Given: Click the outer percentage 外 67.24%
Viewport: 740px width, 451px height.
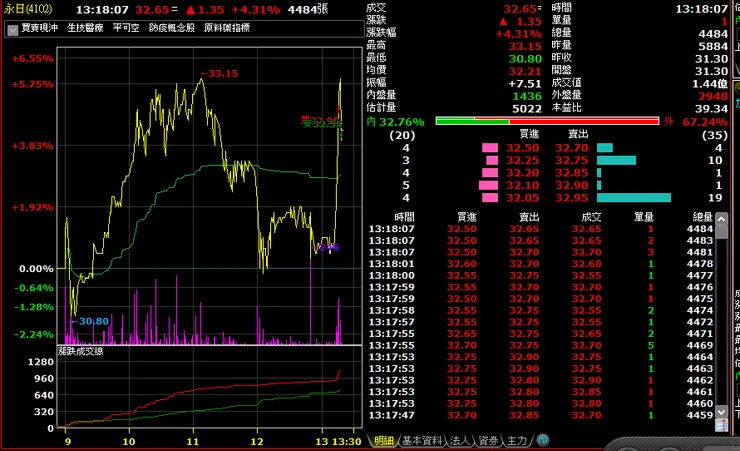Looking at the screenshot, I should (x=696, y=122).
